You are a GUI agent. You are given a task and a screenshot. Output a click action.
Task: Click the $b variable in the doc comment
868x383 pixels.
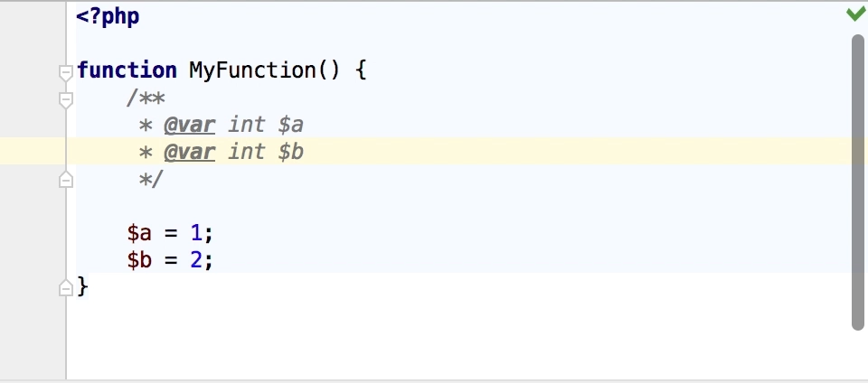click(x=290, y=152)
